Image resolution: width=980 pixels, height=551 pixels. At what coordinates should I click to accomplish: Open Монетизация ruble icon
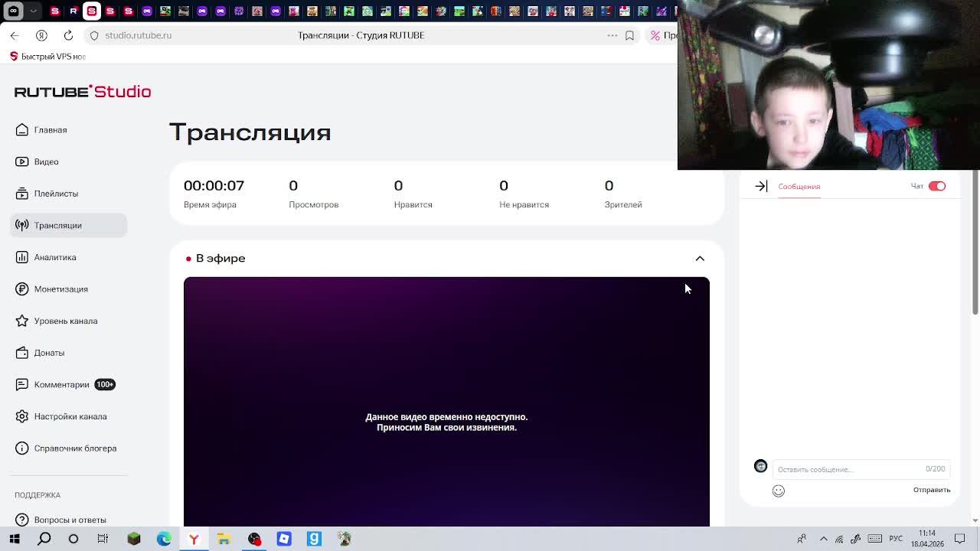pos(22,289)
